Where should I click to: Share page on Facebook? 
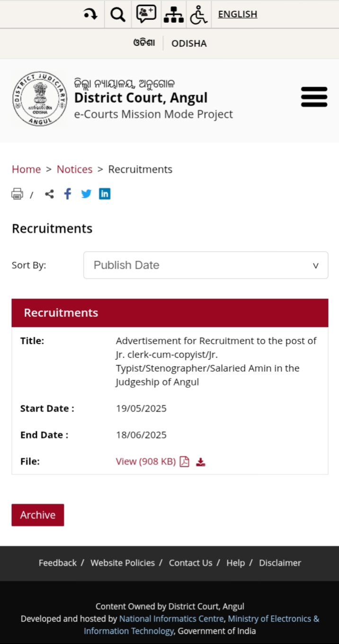click(x=68, y=194)
